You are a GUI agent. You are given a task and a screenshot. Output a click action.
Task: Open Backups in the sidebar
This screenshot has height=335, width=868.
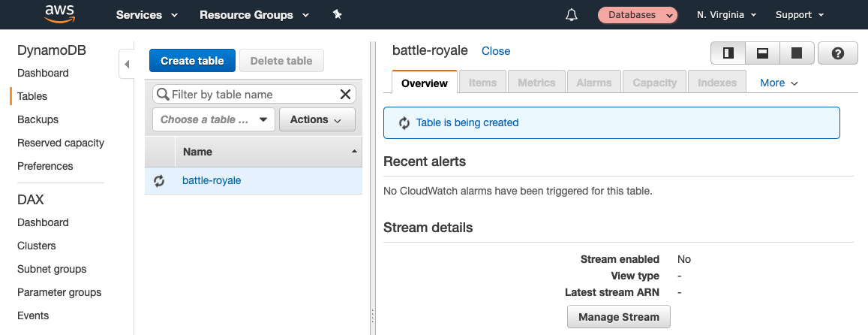[38, 119]
